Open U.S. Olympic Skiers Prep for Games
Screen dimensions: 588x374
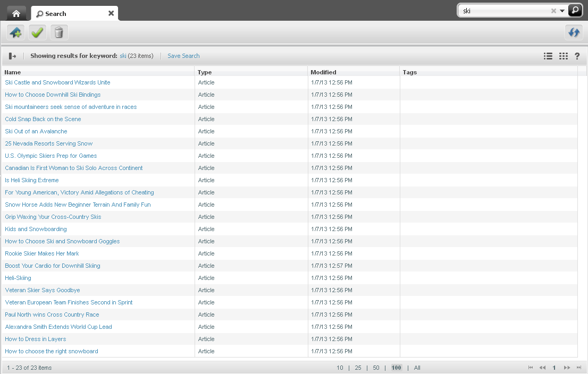[x=51, y=156]
